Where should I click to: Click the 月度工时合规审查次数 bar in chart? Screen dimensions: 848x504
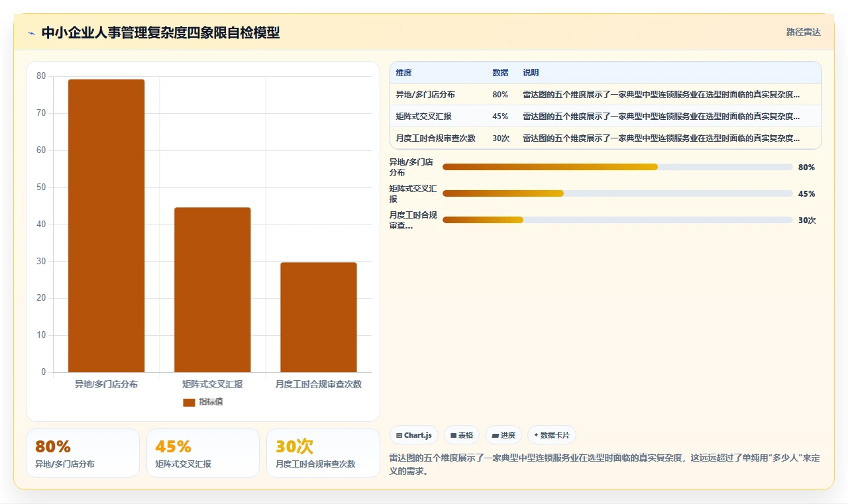(x=319, y=317)
